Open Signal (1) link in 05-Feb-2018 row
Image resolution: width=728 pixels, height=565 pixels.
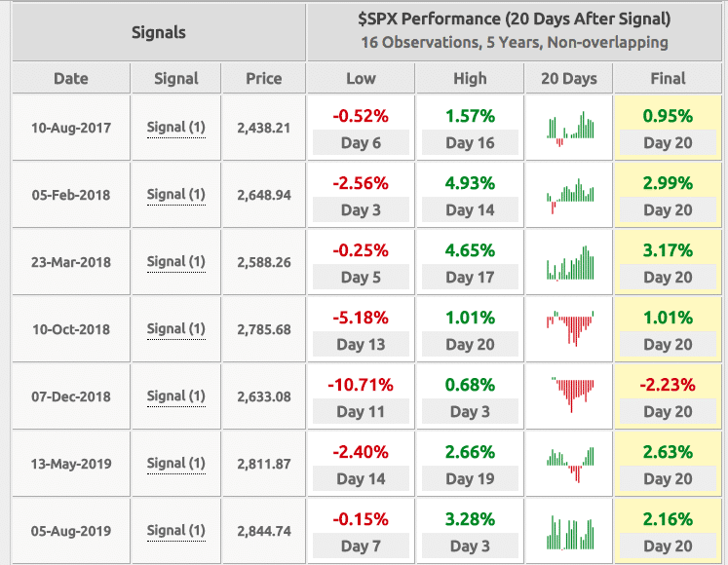point(176,194)
